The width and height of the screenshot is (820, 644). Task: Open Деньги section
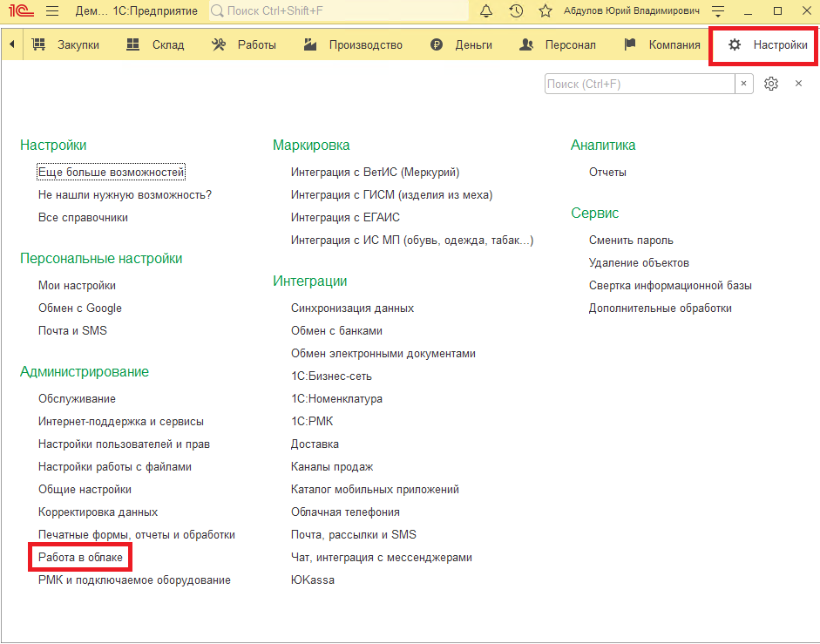[x=474, y=45]
